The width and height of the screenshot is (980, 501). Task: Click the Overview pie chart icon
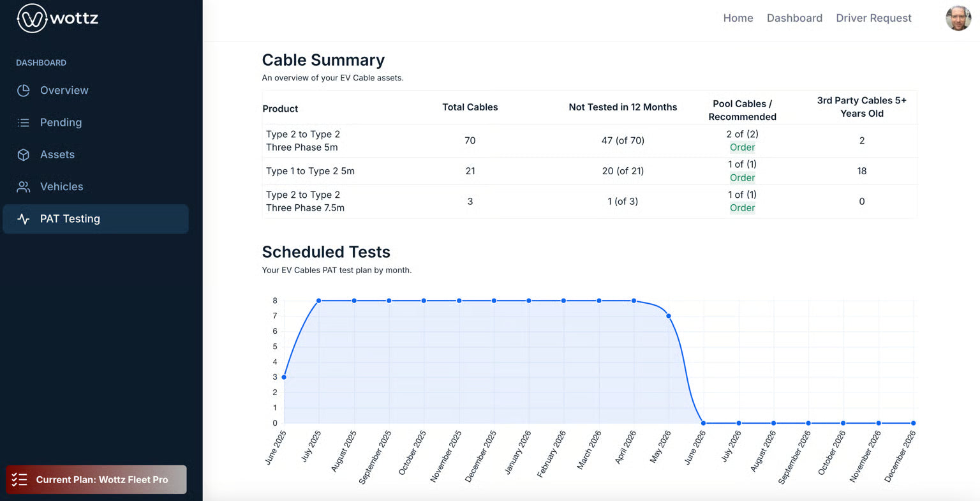[x=24, y=91]
